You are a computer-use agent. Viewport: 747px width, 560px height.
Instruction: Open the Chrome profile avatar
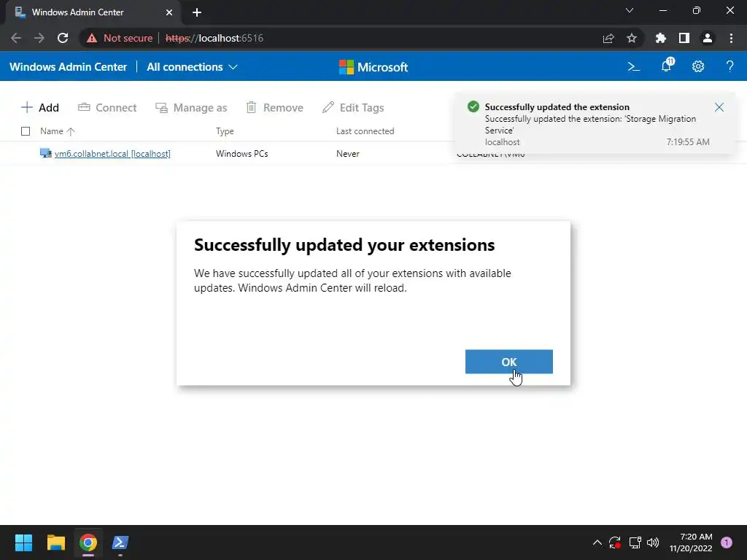pos(708,38)
